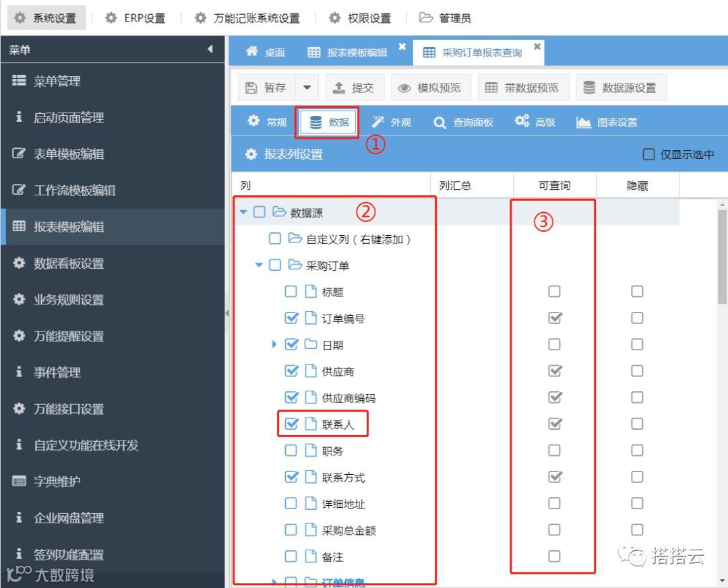Image resolution: width=728 pixels, height=588 pixels.
Task: Open the 外观 appearance tab
Action: coord(392,122)
